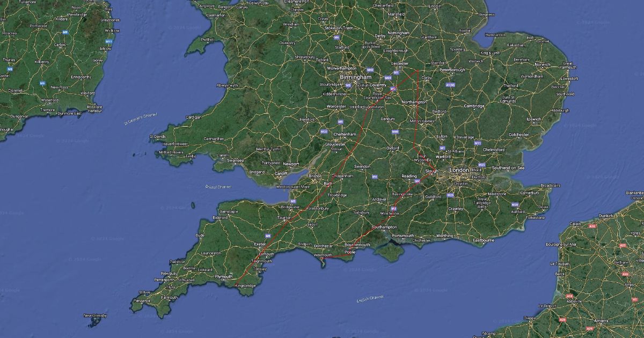The height and width of the screenshot is (338, 644).
Task: Click the Plymouth place label
Action: pos(223,277)
